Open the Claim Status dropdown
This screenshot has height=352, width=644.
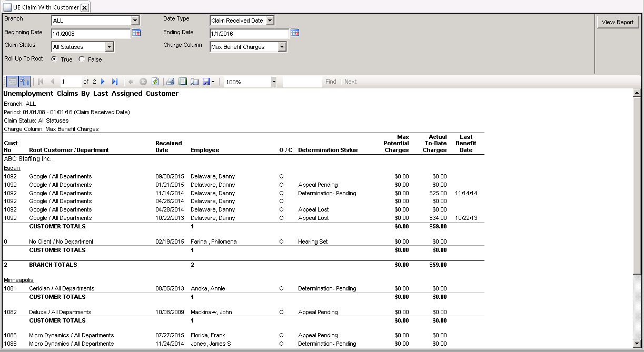109,47
